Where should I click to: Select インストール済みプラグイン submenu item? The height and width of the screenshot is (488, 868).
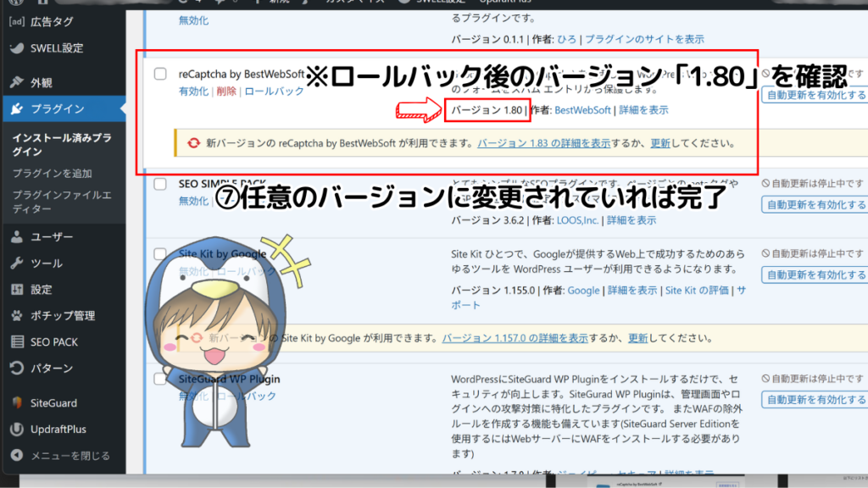(x=62, y=144)
